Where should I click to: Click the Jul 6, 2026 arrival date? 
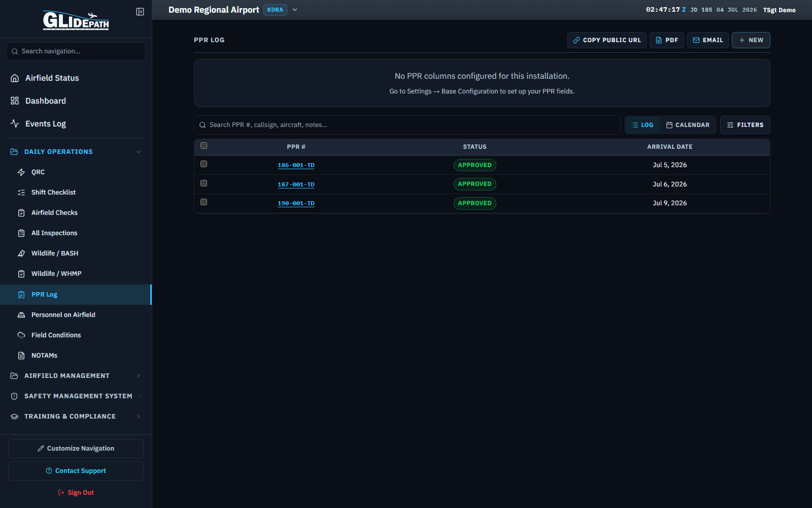click(x=669, y=184)
